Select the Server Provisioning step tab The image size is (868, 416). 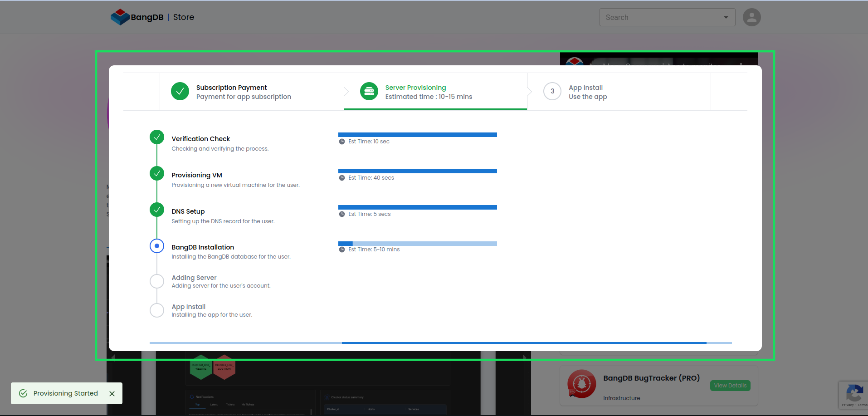(x=435, y=92)
